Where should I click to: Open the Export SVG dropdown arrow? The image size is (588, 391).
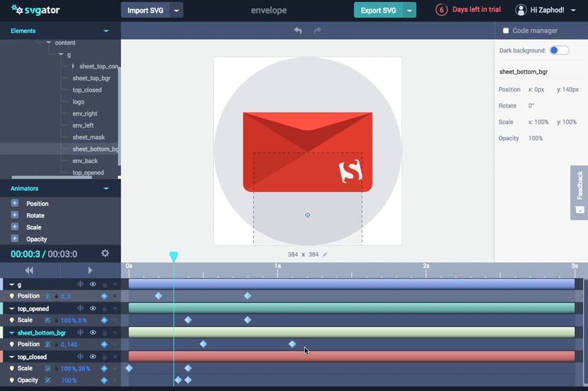point(409,11)
